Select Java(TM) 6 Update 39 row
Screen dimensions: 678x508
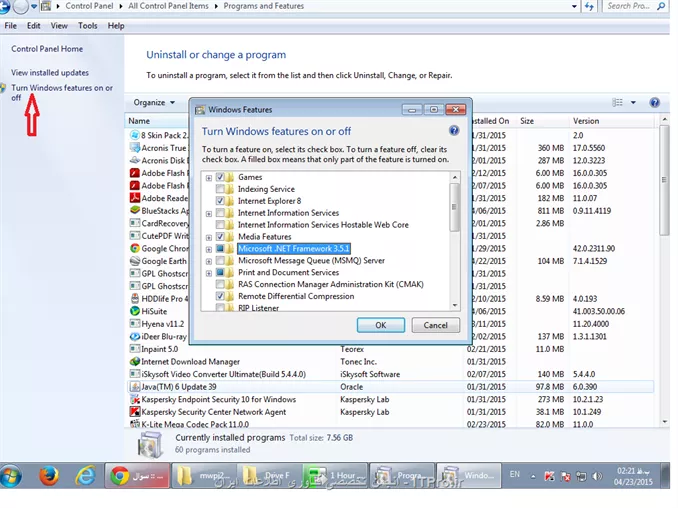391,387
